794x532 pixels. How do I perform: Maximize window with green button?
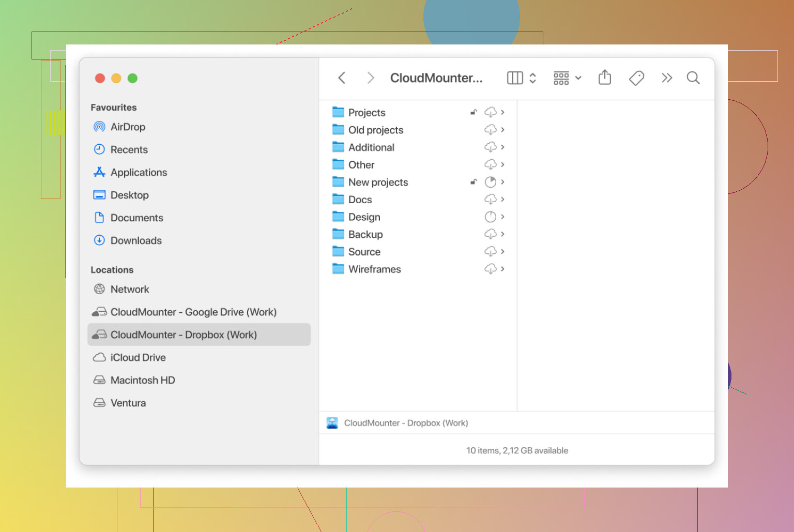[x=132, y=78]
